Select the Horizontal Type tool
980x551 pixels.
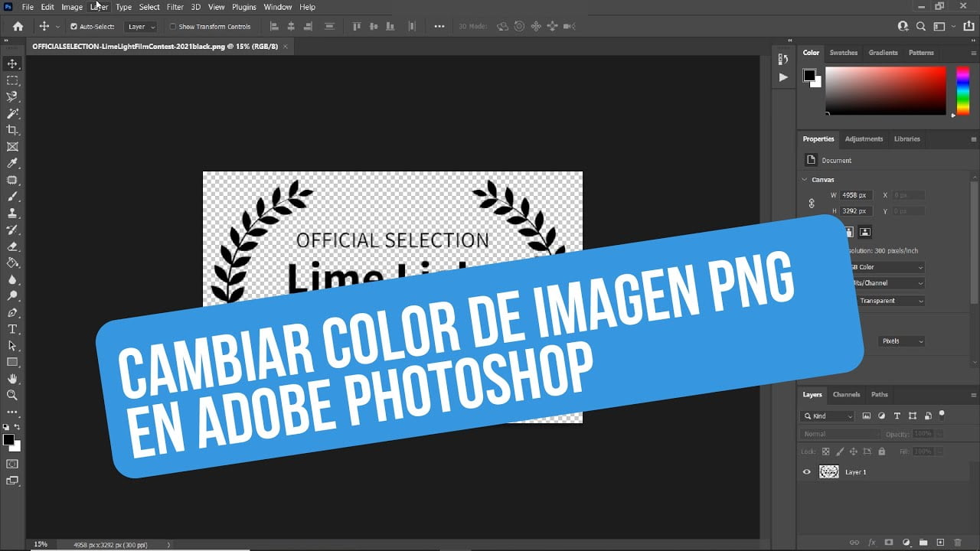[x=12, y=329]
